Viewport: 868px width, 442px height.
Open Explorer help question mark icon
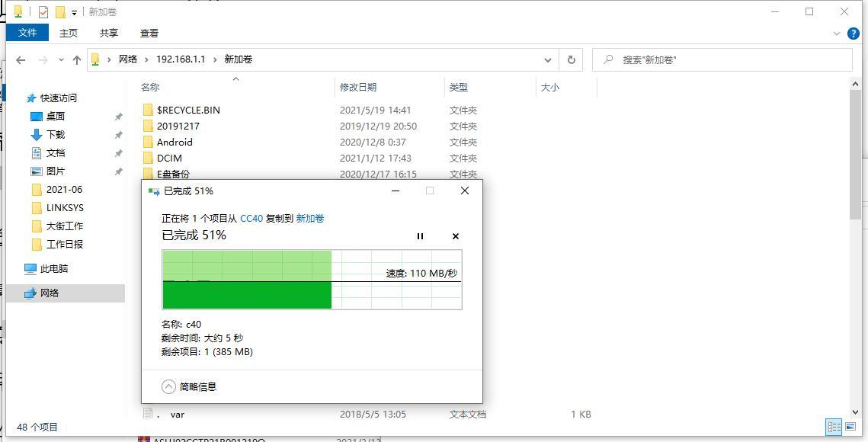point(854,34)
